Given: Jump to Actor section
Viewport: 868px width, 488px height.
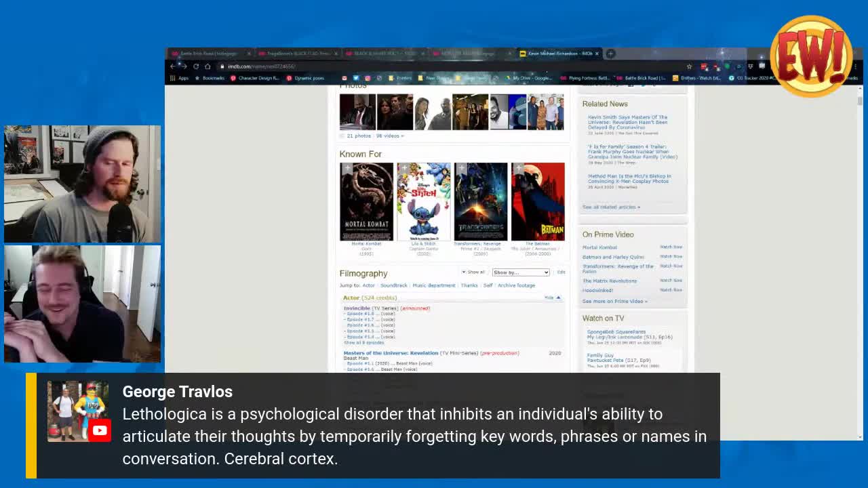Looking at the screenshot, I should pyautogui.click(x=368, y=285).
